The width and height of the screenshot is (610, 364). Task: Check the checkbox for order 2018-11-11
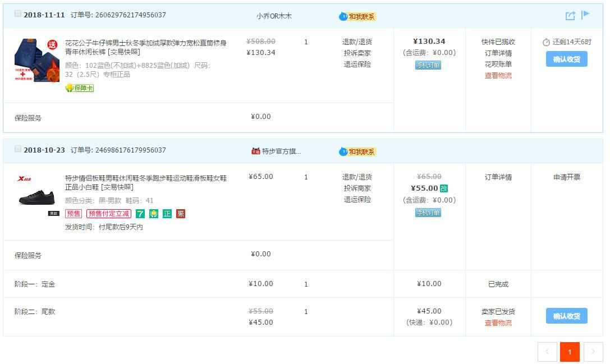[17, 13]
